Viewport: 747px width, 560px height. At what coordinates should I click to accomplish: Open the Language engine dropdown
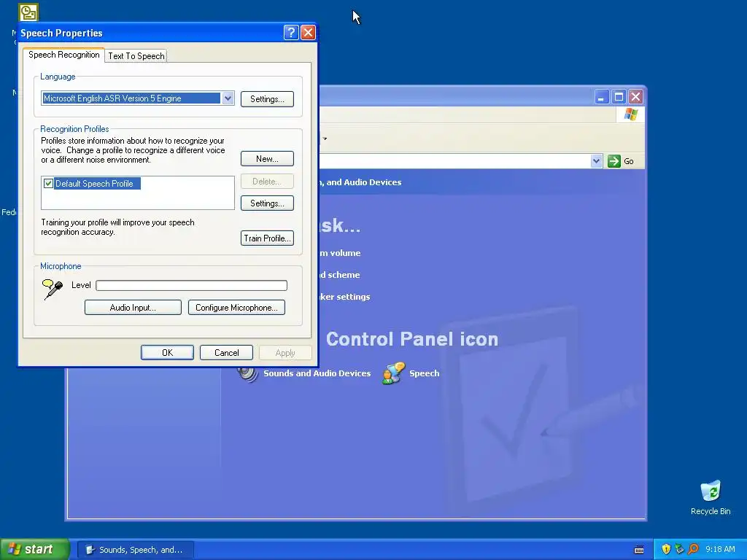(228, 98)
